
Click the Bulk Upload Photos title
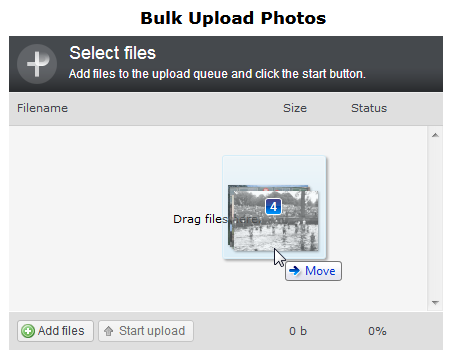click(x=233, y=18)
